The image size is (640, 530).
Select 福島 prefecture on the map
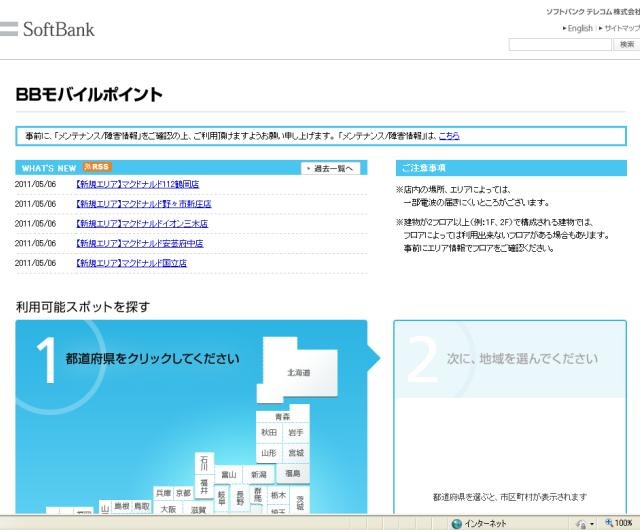(293, 474)
